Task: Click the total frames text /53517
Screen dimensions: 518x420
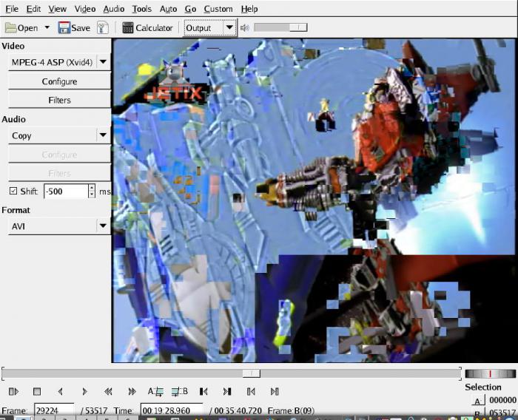Action: pos(94,410)
